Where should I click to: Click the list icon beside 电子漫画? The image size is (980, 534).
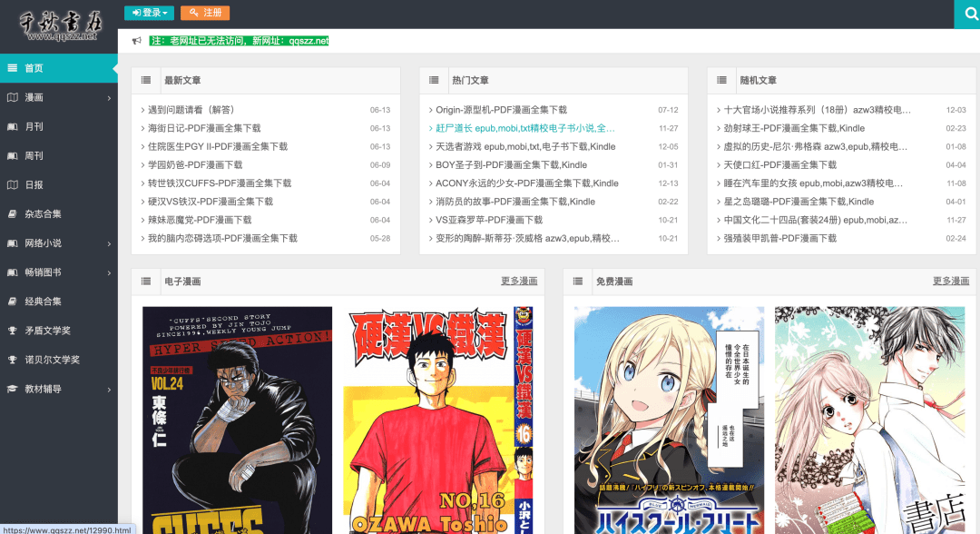146,282
